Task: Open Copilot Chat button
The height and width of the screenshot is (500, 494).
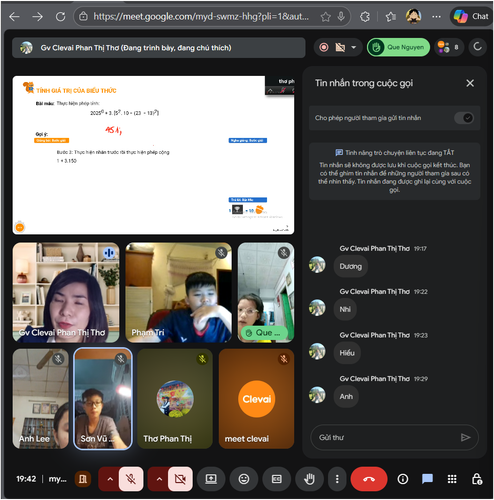Action: pyautogui.click(x=471, y=16)
